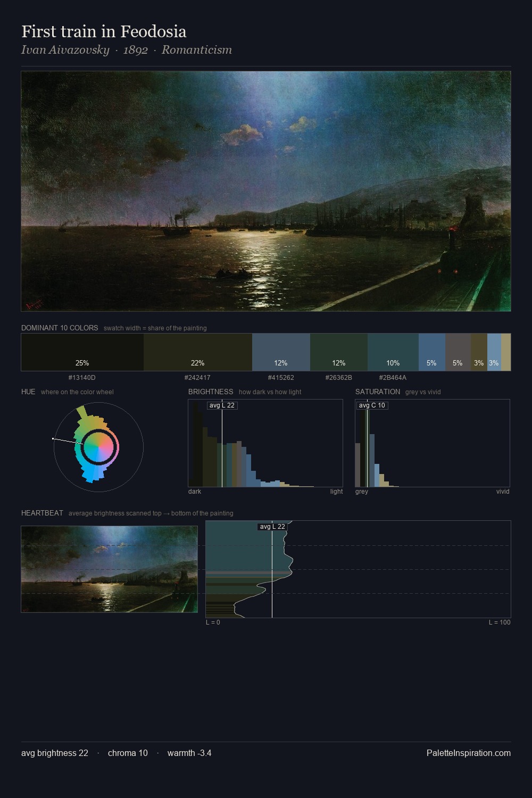
Task: Click the 'dark' axis label
Action: tap(195, 492)
